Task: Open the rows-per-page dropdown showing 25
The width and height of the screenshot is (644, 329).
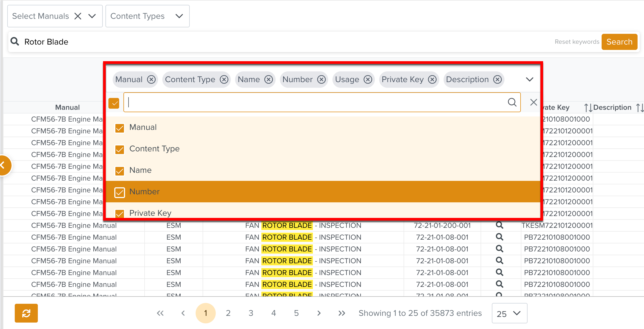Action: click(x=509, y=313)
